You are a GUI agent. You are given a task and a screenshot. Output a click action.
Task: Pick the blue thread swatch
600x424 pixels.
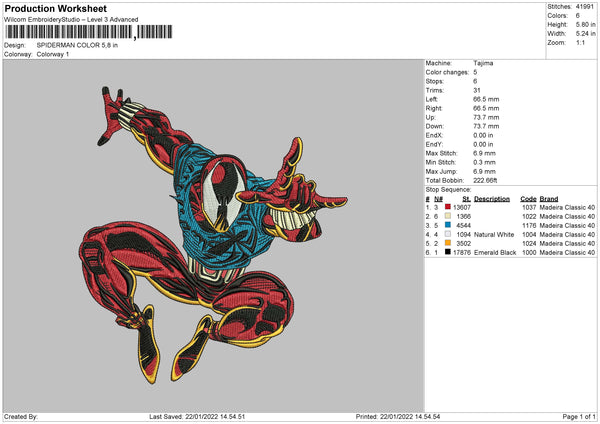447,226
